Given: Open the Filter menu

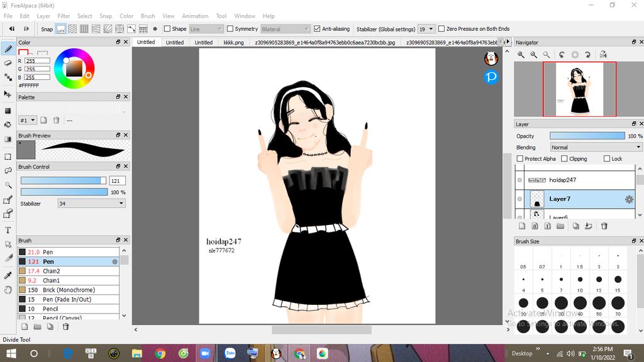Looking at the screenshot, I should [64, 16].
